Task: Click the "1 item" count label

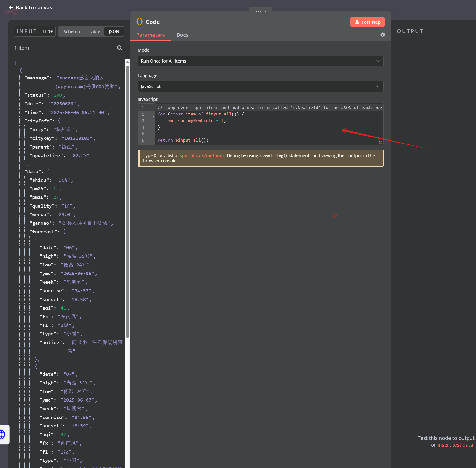Action: (x=22, y=48)
